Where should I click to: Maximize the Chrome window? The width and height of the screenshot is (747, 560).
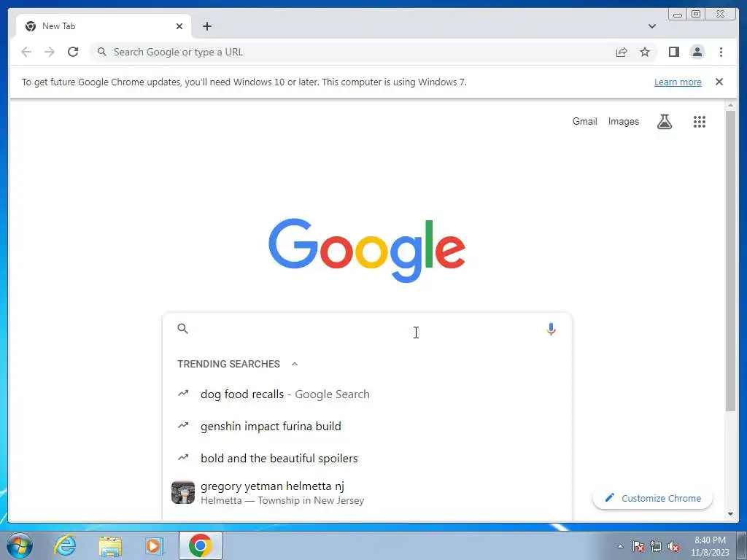click(x=695, y=14)
